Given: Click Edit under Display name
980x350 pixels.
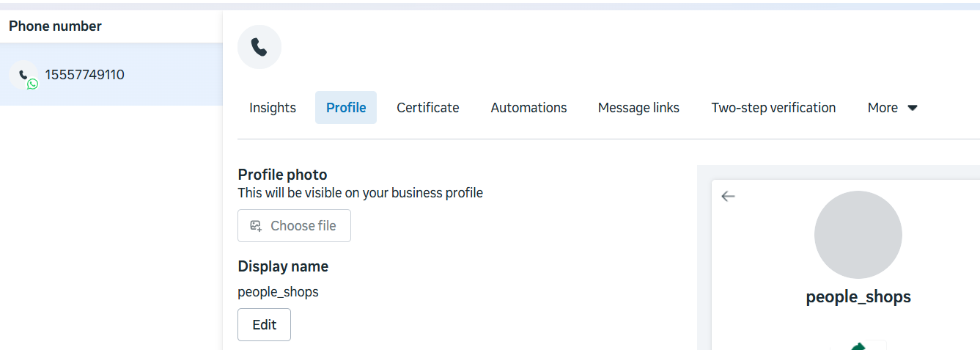Looking at the screenshot, I should (x=264, y=325).
